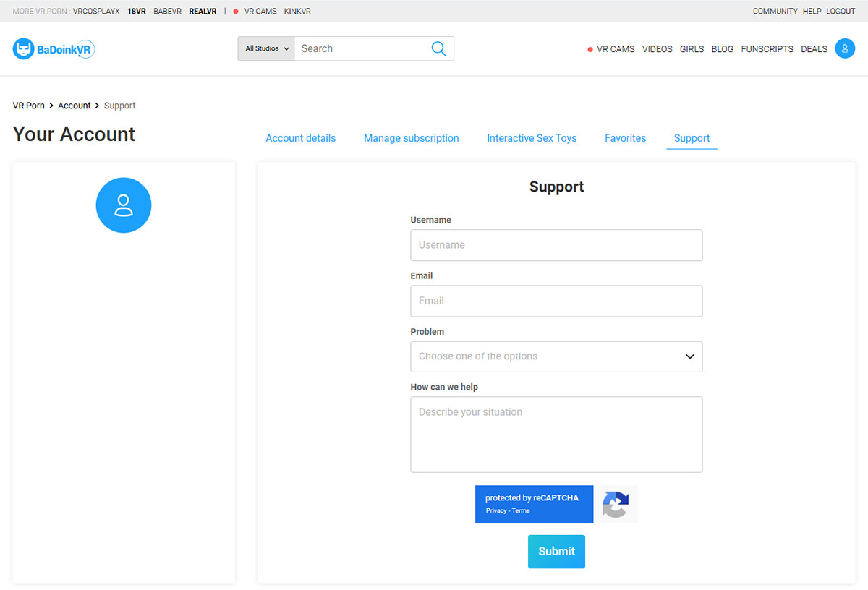The height and width of the screenshot is (590, 868).
Task: Open the Manage subscription tab
Action: pyautogui.click(x=411, y=138)
